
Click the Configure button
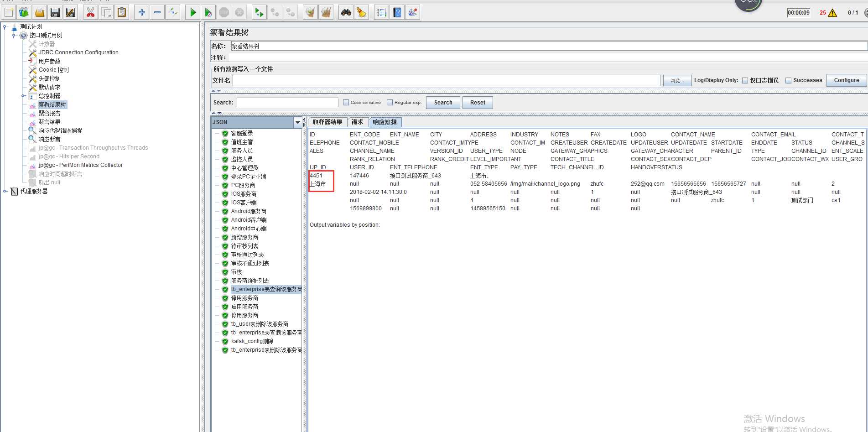847,80
